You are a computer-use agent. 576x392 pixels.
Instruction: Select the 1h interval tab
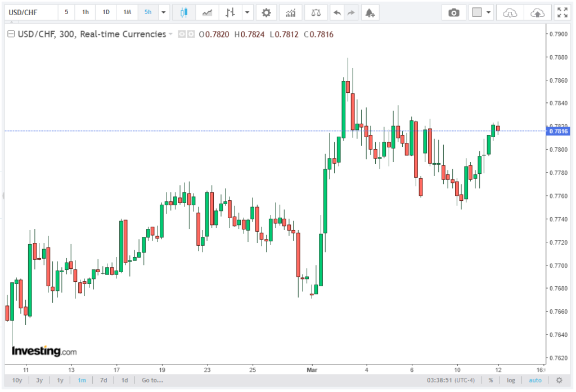pyautogui.click(x=85, y=12)
